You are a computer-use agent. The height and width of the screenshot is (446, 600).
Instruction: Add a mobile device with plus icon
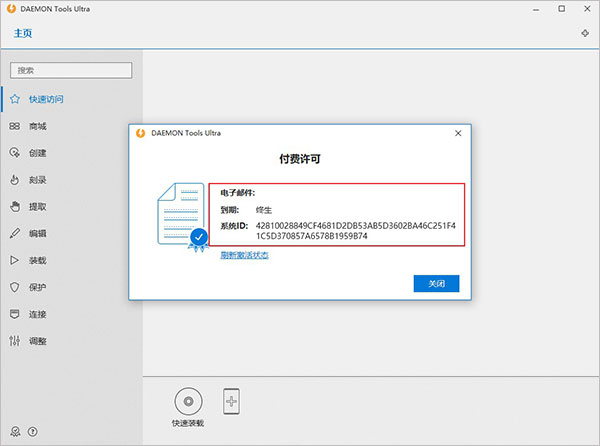pos(231,401)
